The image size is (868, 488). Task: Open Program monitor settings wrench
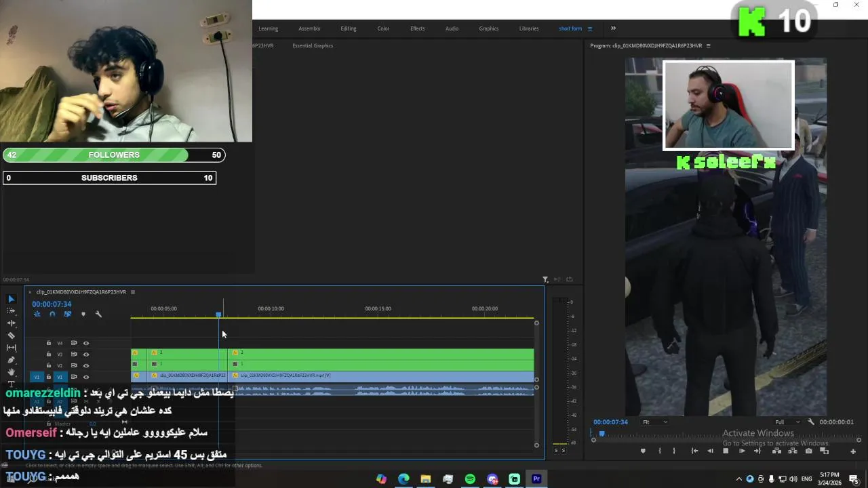click(x=811, y=422)
